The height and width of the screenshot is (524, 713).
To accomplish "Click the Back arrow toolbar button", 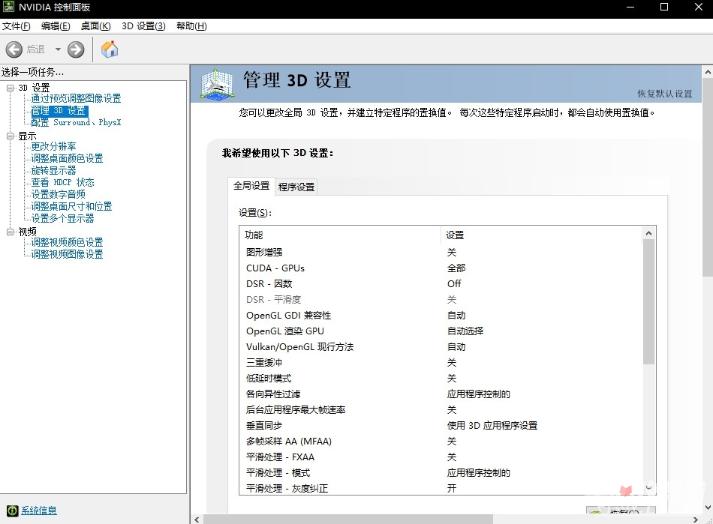I will [14, 49].
